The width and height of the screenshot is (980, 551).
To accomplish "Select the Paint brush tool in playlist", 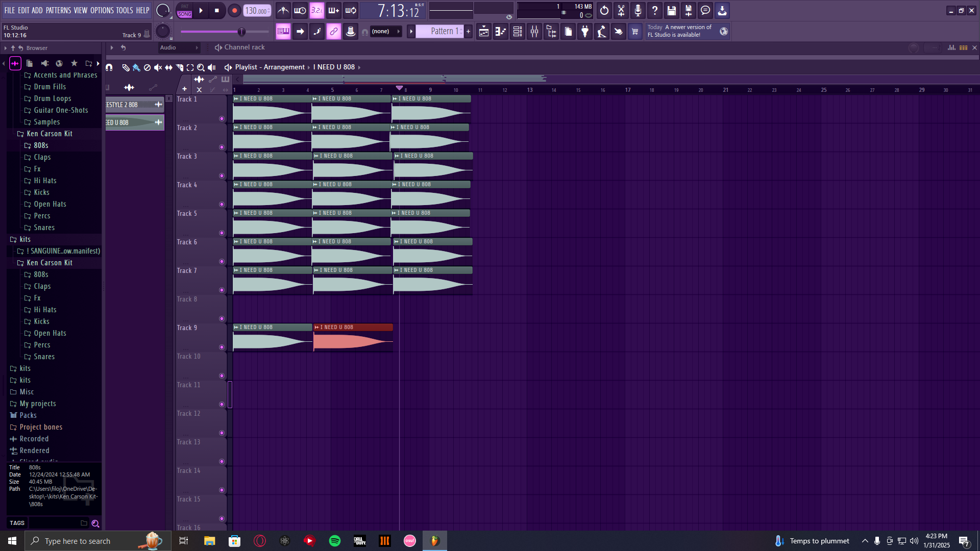I will 136,67.
